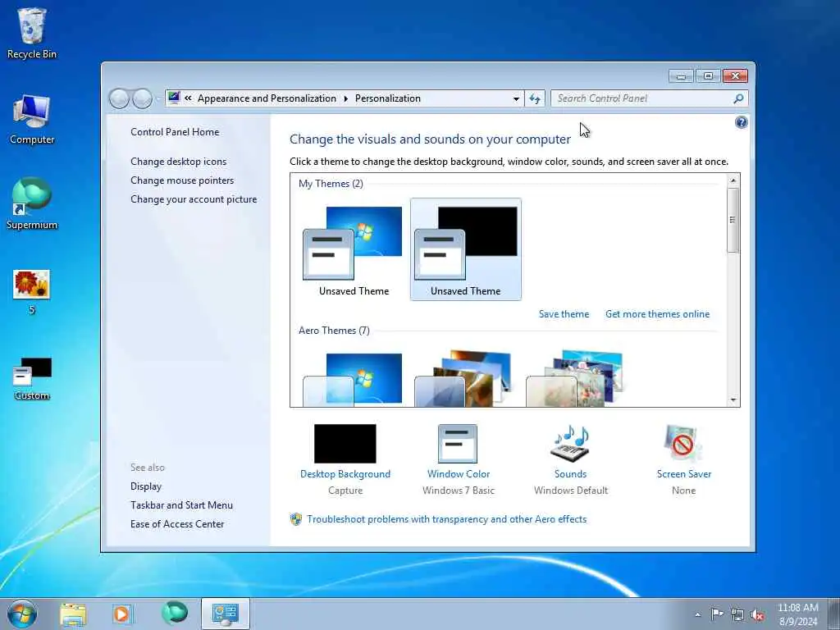Open Supermium browser from the taskbar

[175, 613]
